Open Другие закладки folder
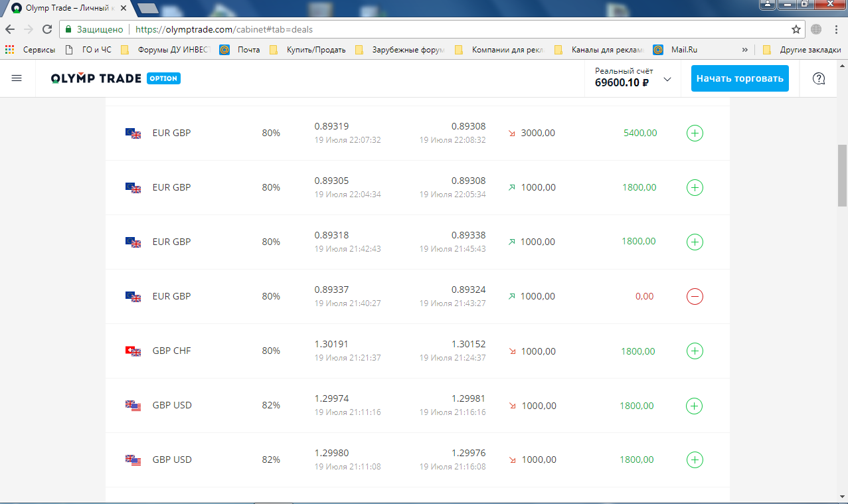Image resolution: width=848 pixels, height=504 pixels. pyautogui.click(x=802, y=49)
